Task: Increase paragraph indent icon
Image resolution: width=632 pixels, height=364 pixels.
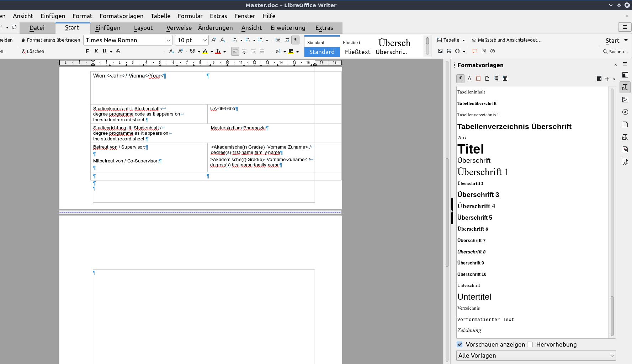Action: 278,40
